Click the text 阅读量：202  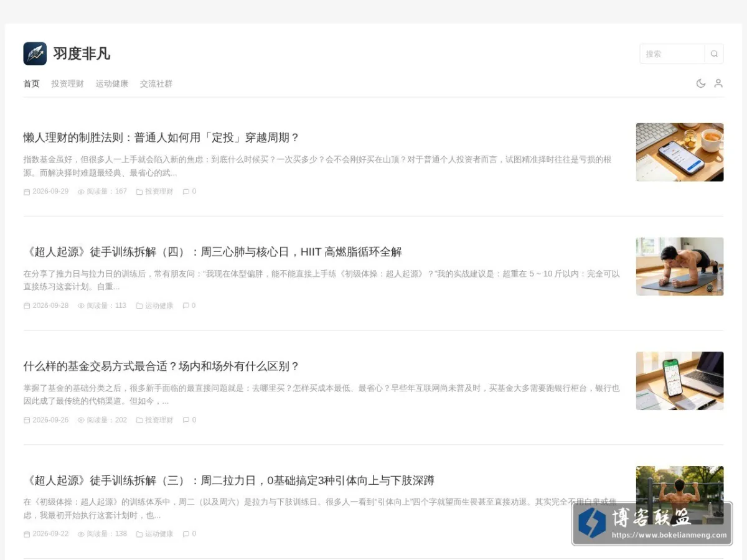pos(107,420)
